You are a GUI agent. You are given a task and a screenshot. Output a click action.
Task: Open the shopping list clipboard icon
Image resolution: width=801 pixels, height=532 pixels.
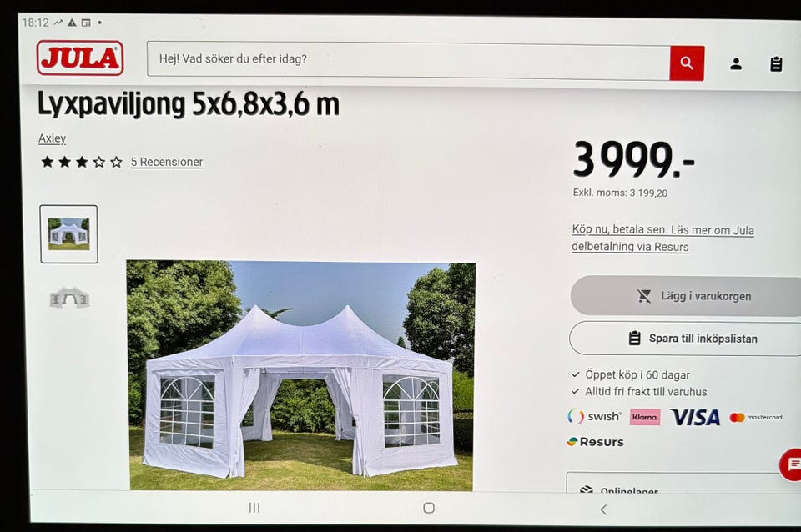(776, 64)
